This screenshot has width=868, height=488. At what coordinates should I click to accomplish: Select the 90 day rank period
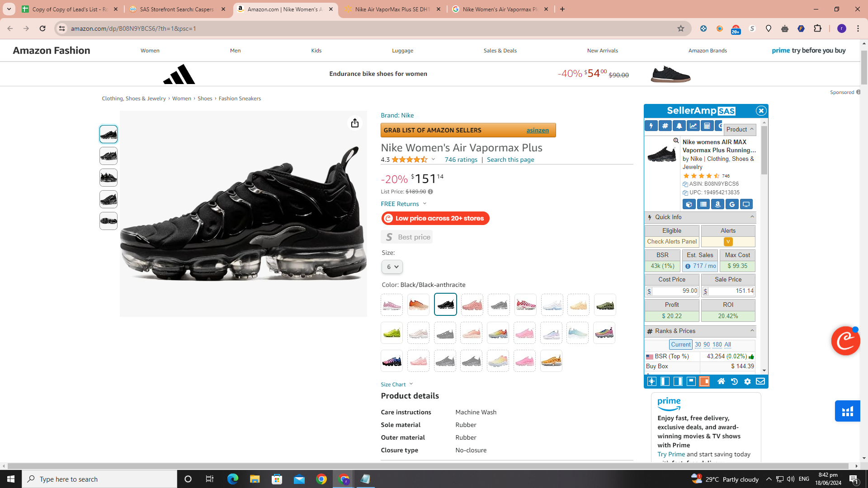(707, 344)
